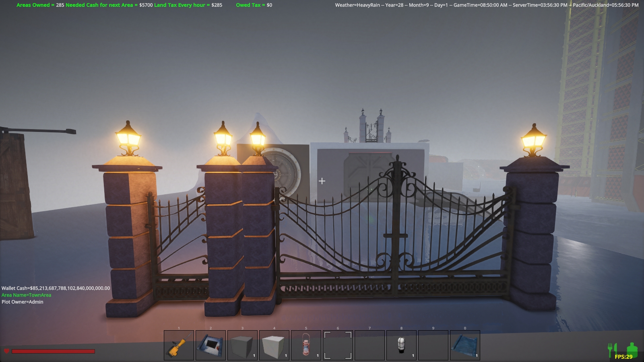Click empty hotbar slot 7
The image size is (644, 362).
(x=369, y=345)
